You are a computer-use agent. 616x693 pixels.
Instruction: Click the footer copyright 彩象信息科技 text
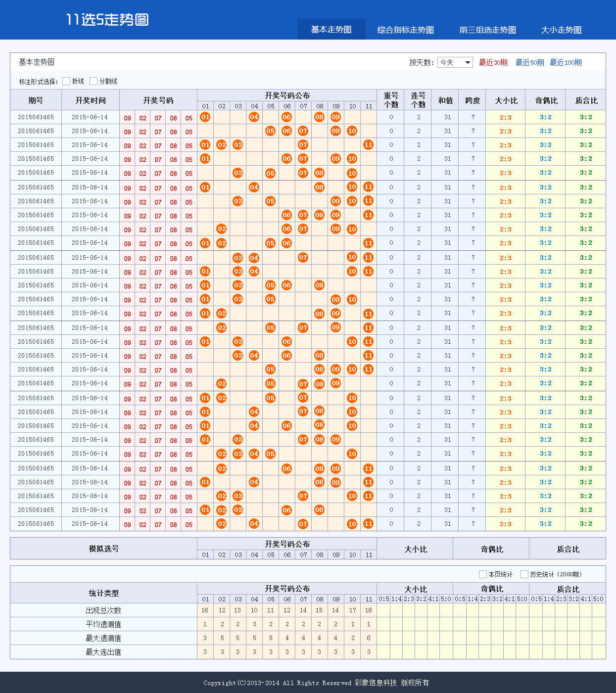coord(376,683)
